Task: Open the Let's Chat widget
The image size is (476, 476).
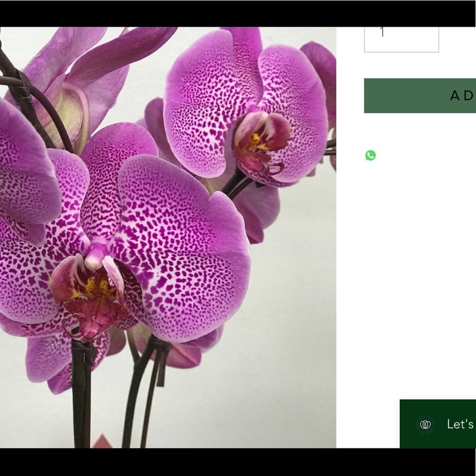Action: 438,424
